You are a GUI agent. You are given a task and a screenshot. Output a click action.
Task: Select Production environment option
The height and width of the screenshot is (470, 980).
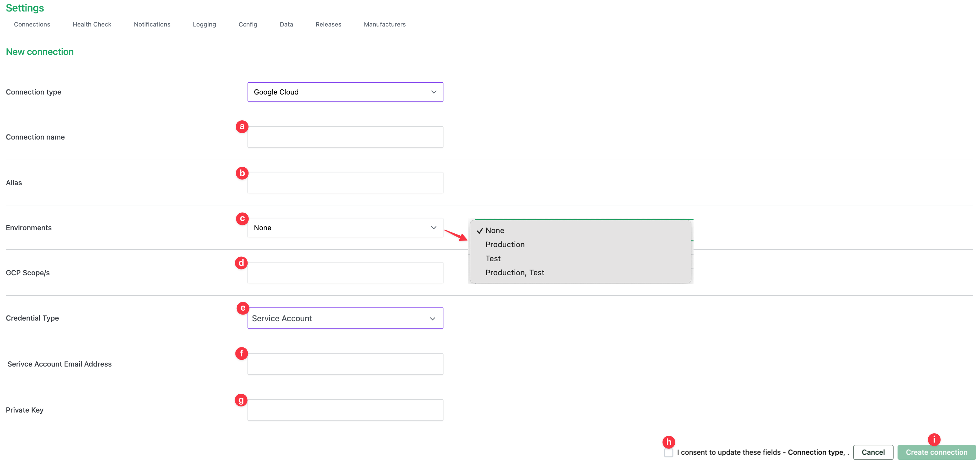pos(580,245)
